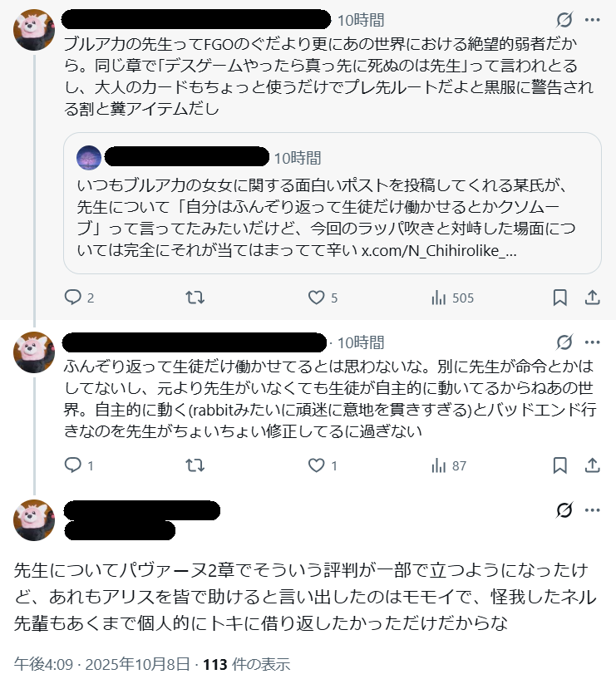
Task: Share the second post
Action: click(593, 465)
